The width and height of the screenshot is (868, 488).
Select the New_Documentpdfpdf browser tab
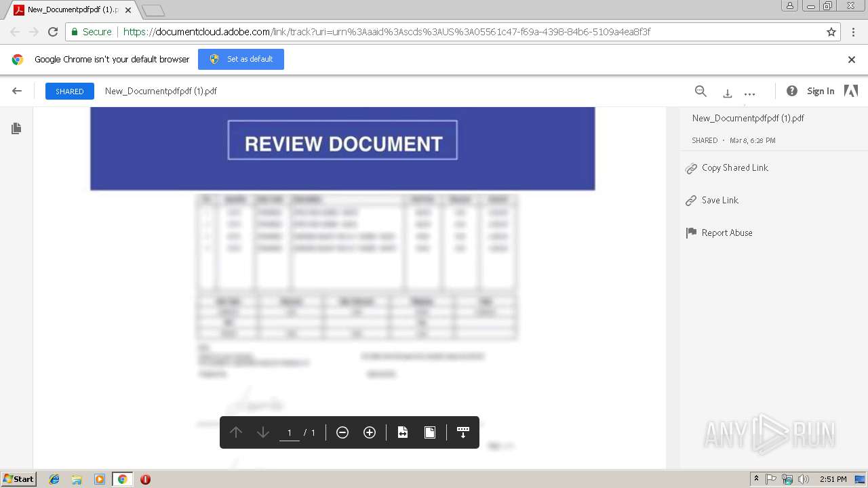(72, 10)
